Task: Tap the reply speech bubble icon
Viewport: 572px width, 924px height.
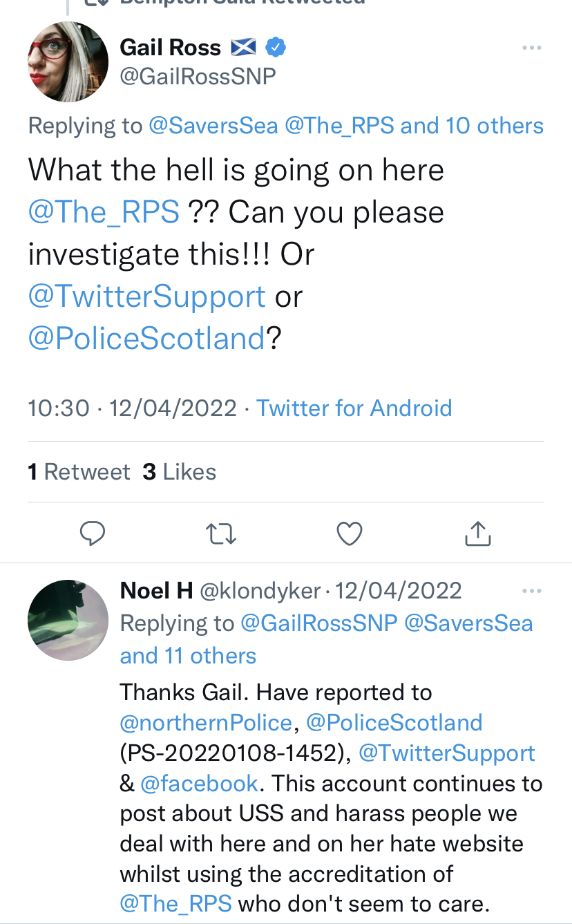Action: tap(93, 533)
